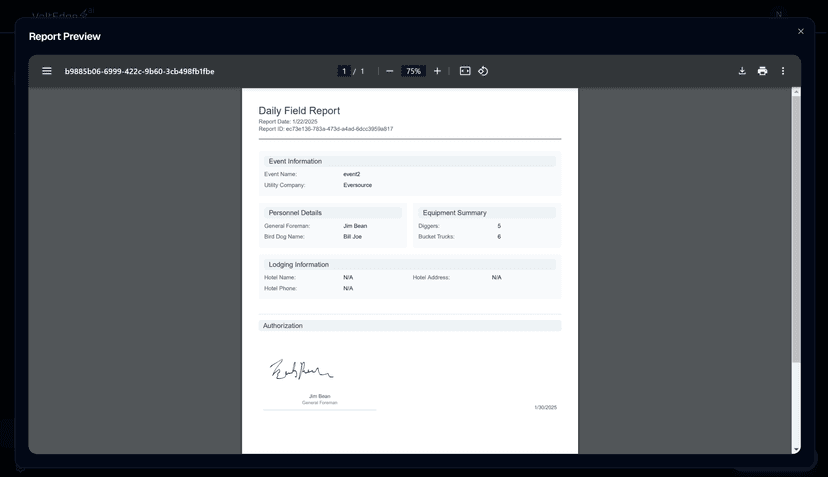828x477 pixels.
Task: Zoom out with the minus icon
Action: [390, 71]
